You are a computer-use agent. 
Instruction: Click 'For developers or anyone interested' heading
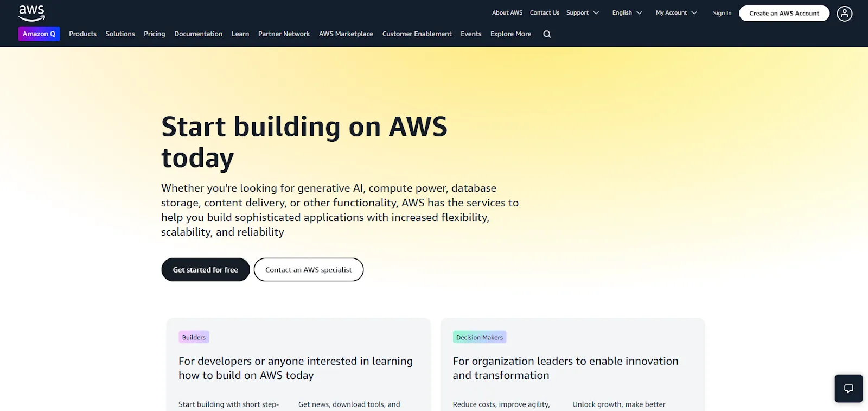click(x=296, y=368)
